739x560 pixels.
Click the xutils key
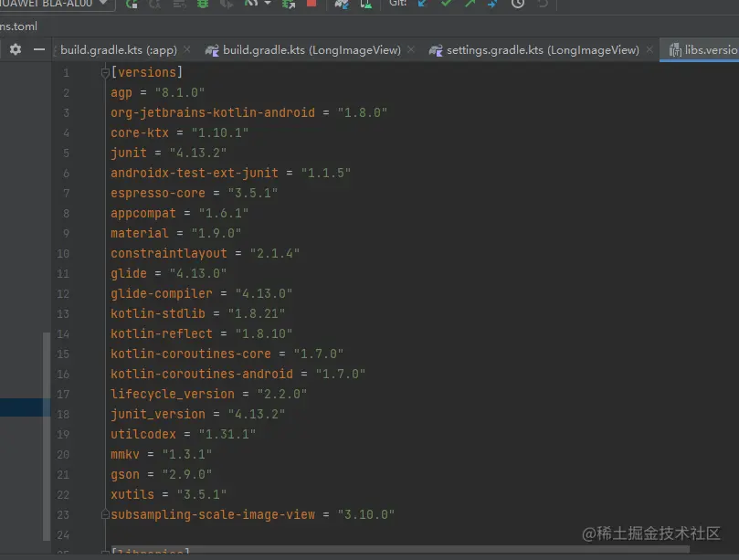coord(132,495)
